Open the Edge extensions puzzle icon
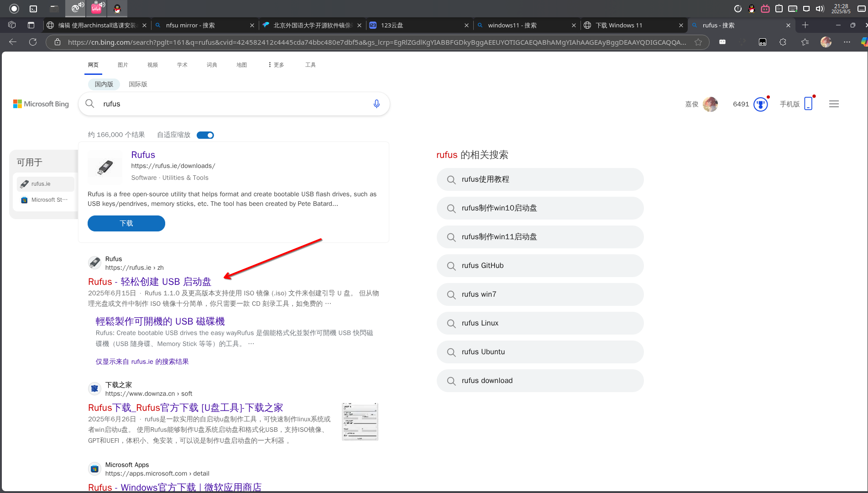 tap(783, 42)
